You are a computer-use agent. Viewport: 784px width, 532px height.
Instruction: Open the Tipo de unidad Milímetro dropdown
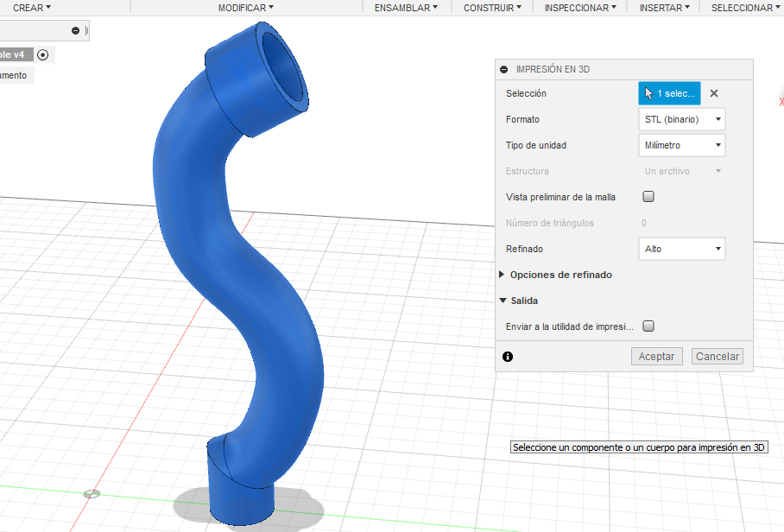point(681,145)
